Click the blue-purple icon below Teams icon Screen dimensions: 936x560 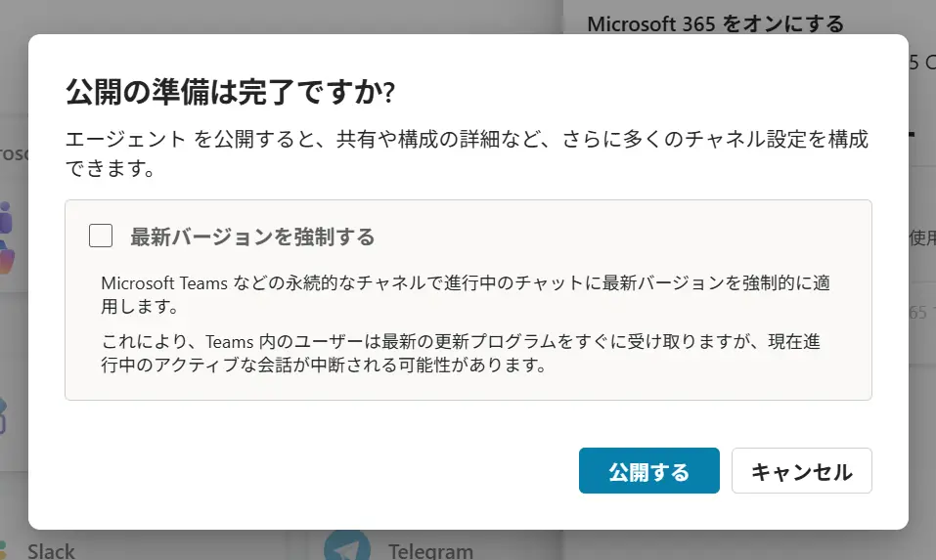[x=5, y=415]
